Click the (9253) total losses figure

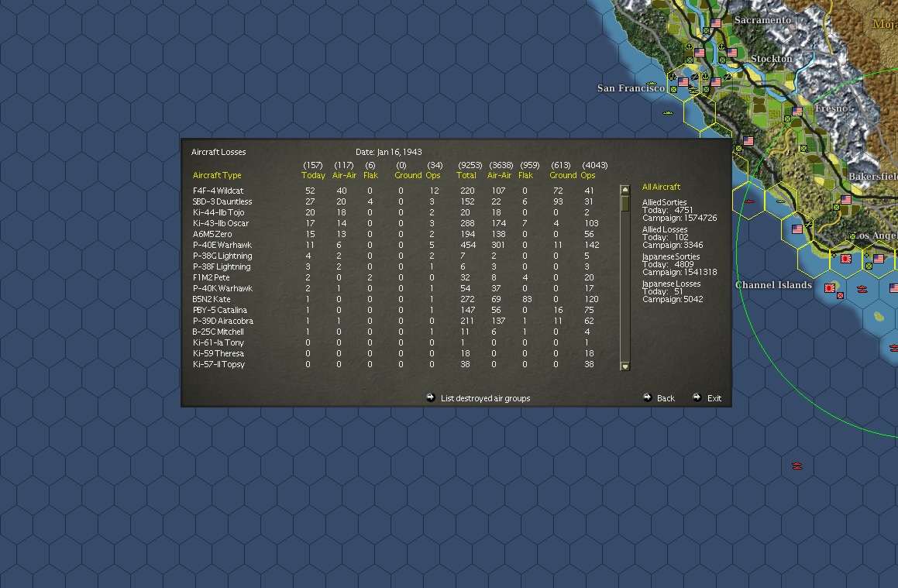(x=470, y=165)
